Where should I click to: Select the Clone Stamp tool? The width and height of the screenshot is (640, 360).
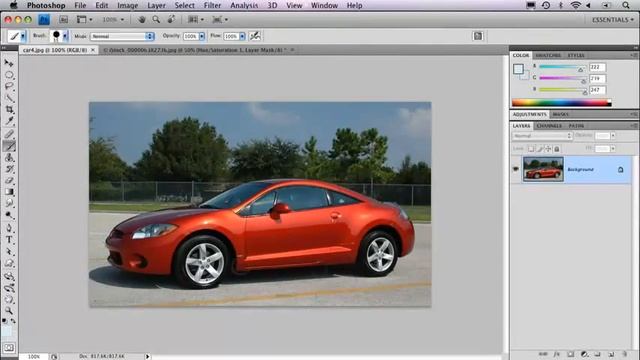pyautogui.click(x=9, y=158)
